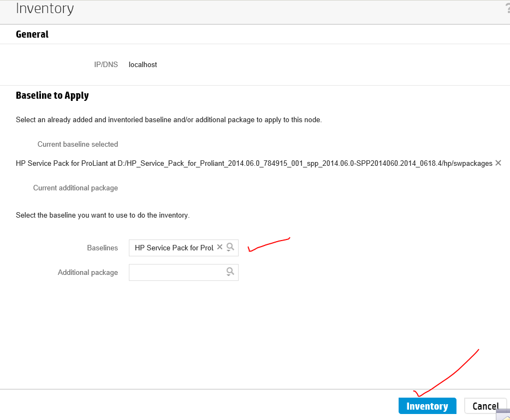Focus the Baselines input field text
Screen dimensions: 510x420
coord(174,248)
